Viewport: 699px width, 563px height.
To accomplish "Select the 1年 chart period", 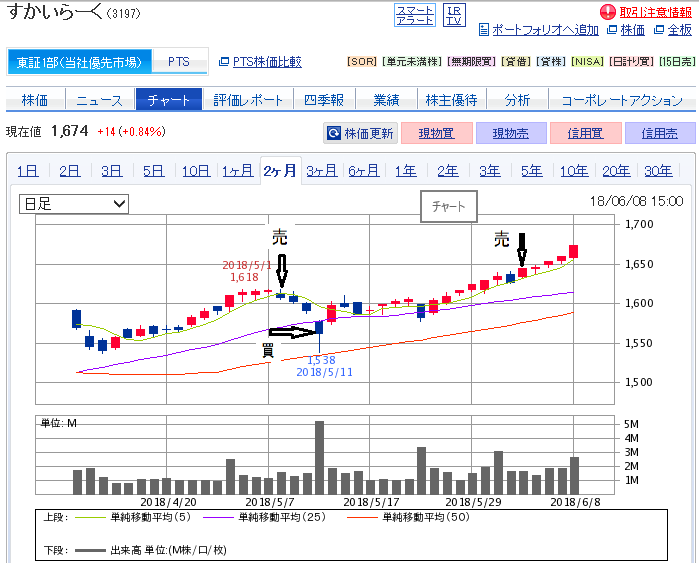I will pyautogui.click(x=406, y=170).
